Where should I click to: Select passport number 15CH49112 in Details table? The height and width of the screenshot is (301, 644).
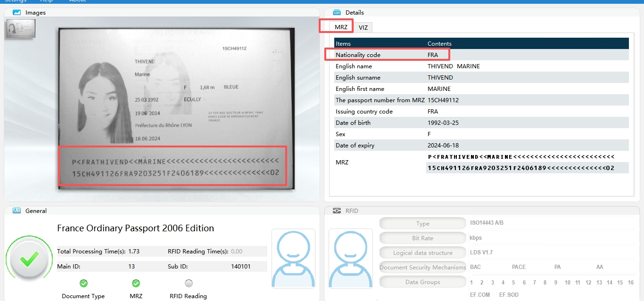443,100
